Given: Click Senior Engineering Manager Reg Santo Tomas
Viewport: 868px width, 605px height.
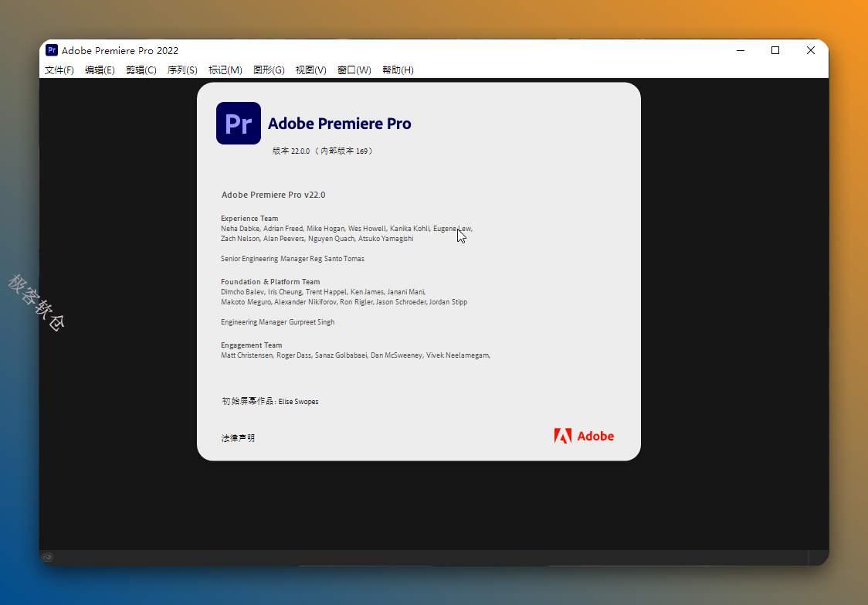Looking at the screenshot, I should 292,259.
